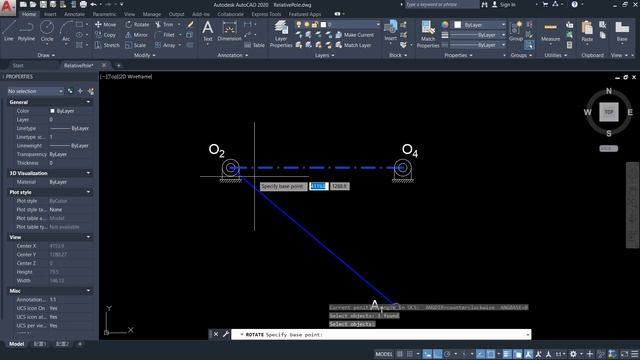
Task: Click the Rotate tool in Modify
Action: tap(137, 24)
